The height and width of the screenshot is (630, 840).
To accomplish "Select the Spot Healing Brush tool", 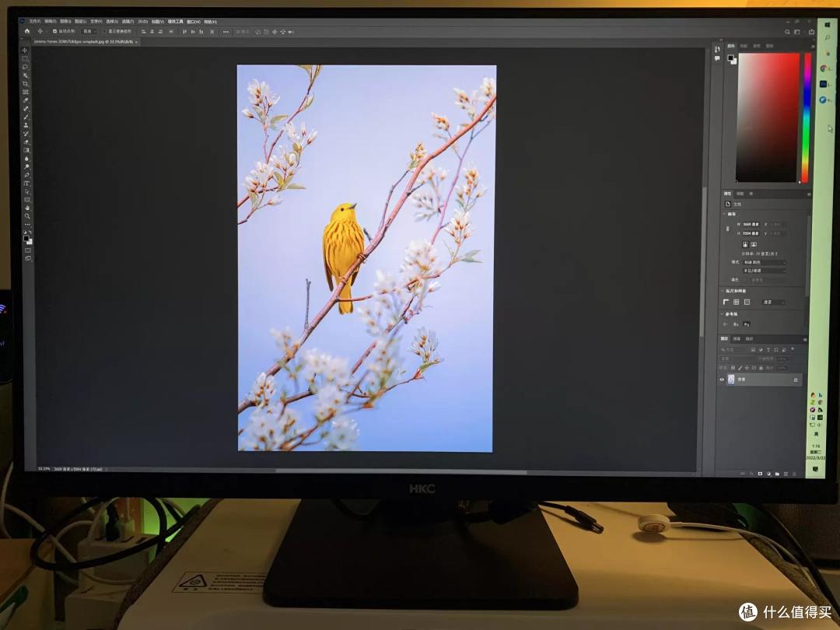I will (x=25, y=109).
